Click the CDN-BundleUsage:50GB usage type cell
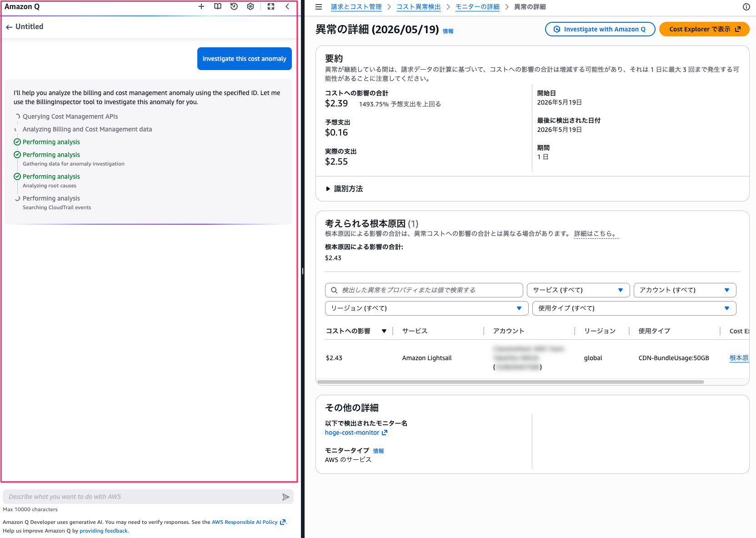 click(674, 358)
